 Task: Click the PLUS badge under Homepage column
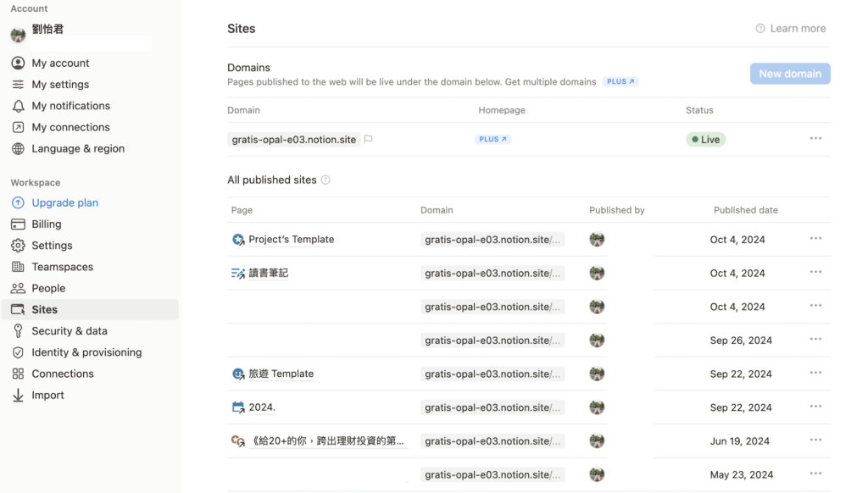tap(492, 140)
